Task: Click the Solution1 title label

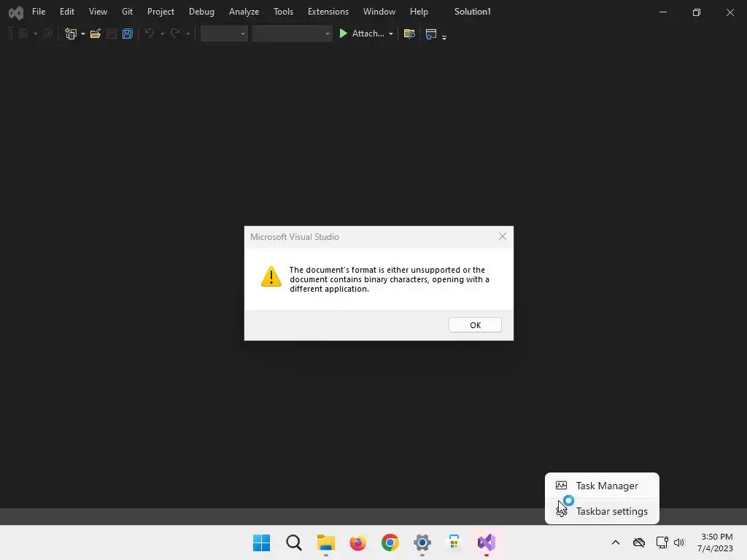Action: tap(473, 12)
